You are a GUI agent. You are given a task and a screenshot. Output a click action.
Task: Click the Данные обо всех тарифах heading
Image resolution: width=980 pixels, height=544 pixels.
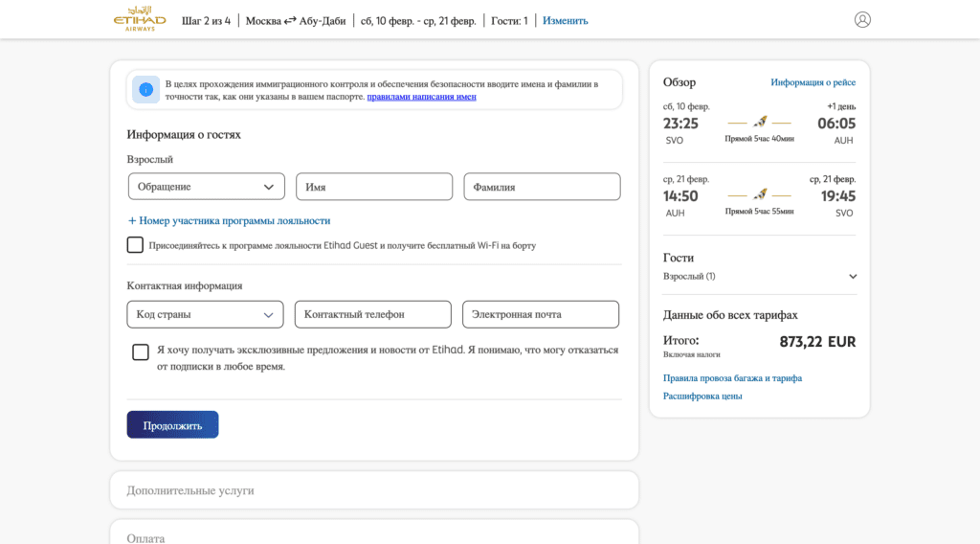[x=730, y=315]
